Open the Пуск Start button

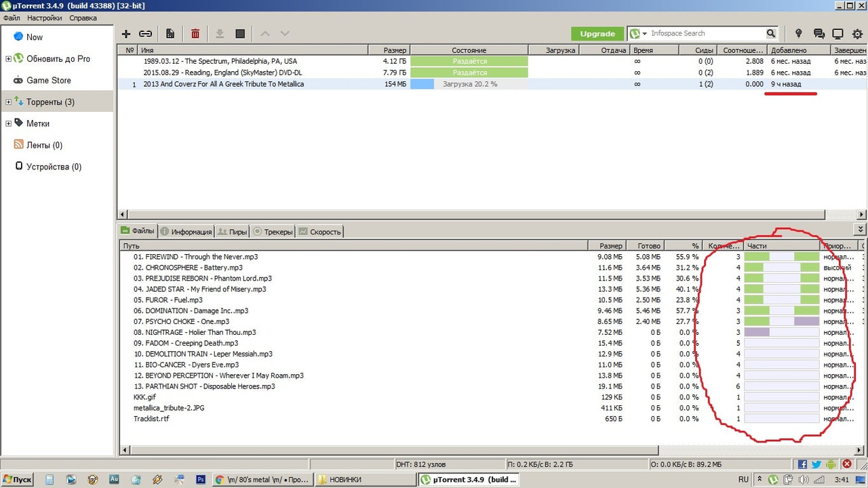point(17,479)
